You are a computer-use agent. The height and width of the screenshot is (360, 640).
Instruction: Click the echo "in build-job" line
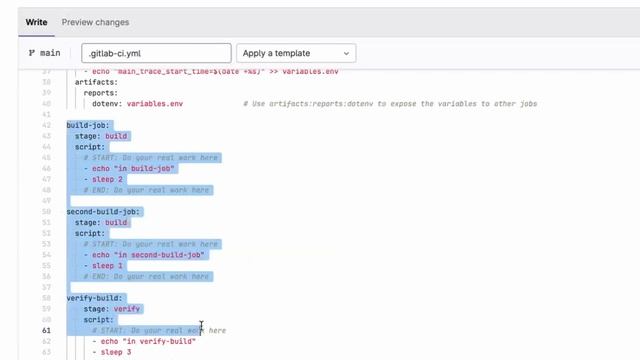tap(129, 169)
